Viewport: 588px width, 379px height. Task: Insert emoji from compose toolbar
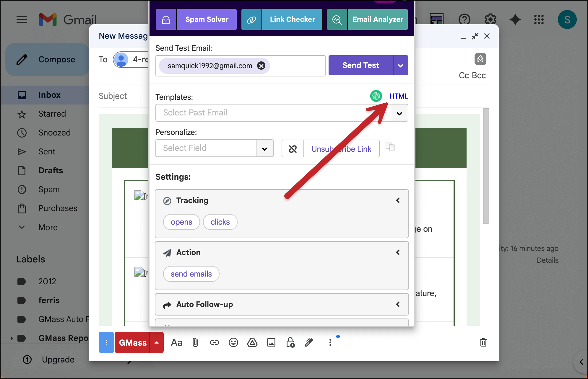click(233, 342)
